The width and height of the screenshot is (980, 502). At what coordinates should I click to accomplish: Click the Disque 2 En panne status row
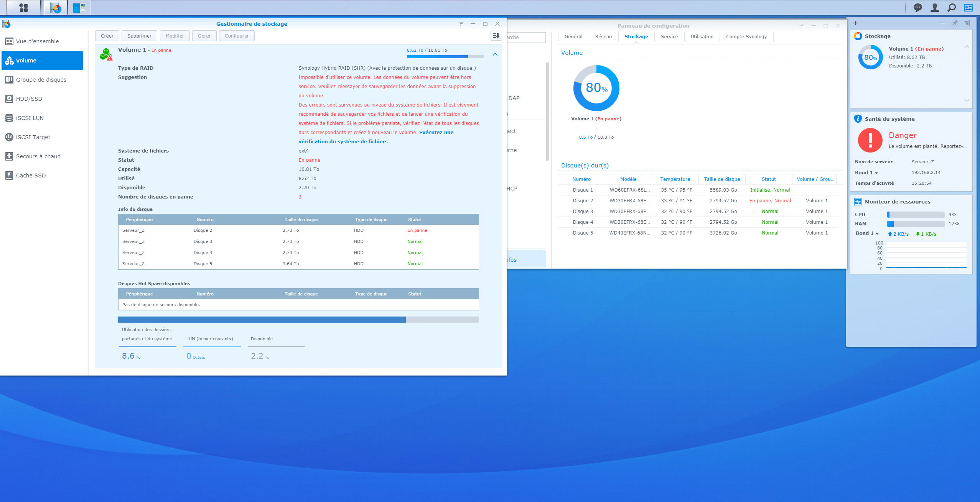pyautogui.click(x=297, y=230)
